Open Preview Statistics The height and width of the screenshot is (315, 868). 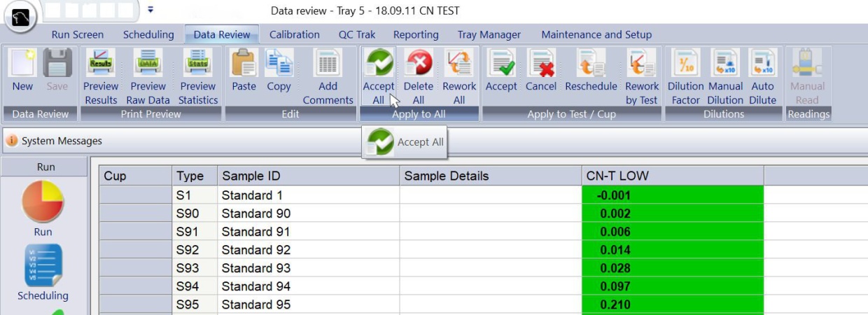click(198, 64)
